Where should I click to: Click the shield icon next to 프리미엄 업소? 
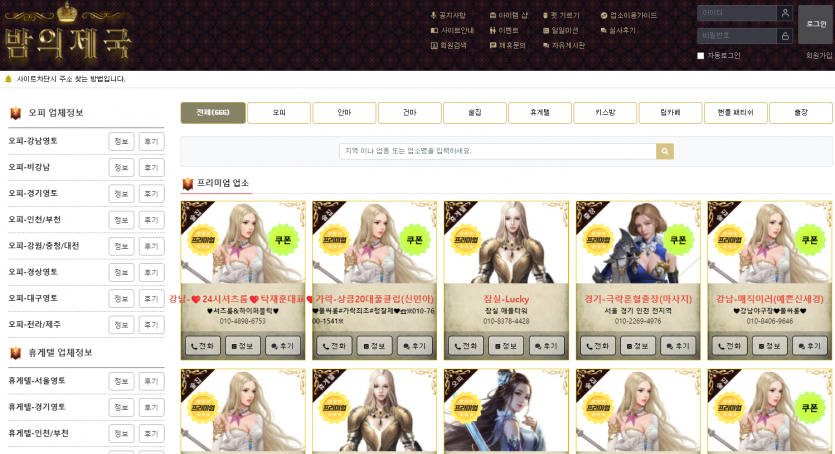[187, 184]
